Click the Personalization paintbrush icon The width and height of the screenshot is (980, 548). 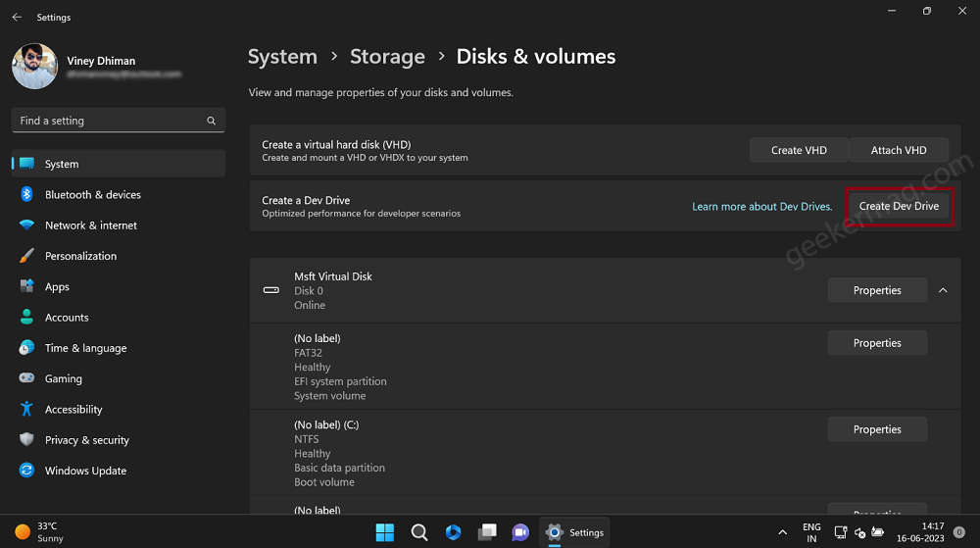coord(26,256)
